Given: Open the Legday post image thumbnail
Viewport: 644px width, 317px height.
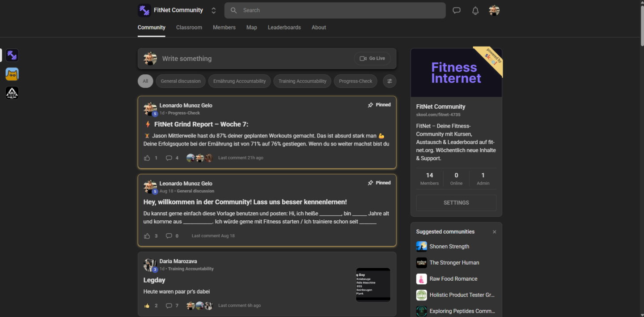Looking at the screenshot, I should pos(373,284).
